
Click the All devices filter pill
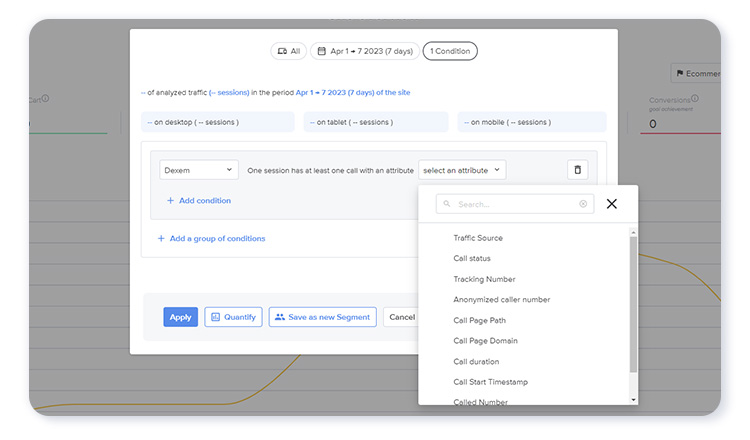pos(288,51)
